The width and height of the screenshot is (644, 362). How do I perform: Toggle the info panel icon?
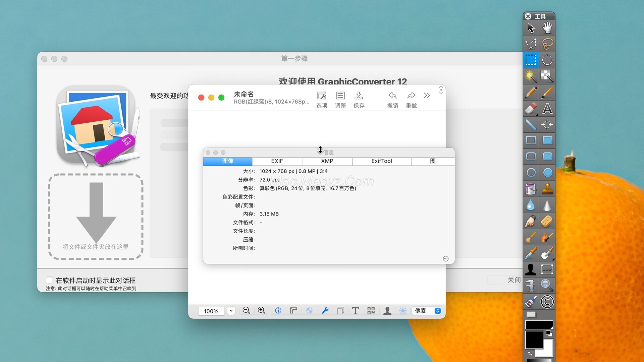coord(278,311)
